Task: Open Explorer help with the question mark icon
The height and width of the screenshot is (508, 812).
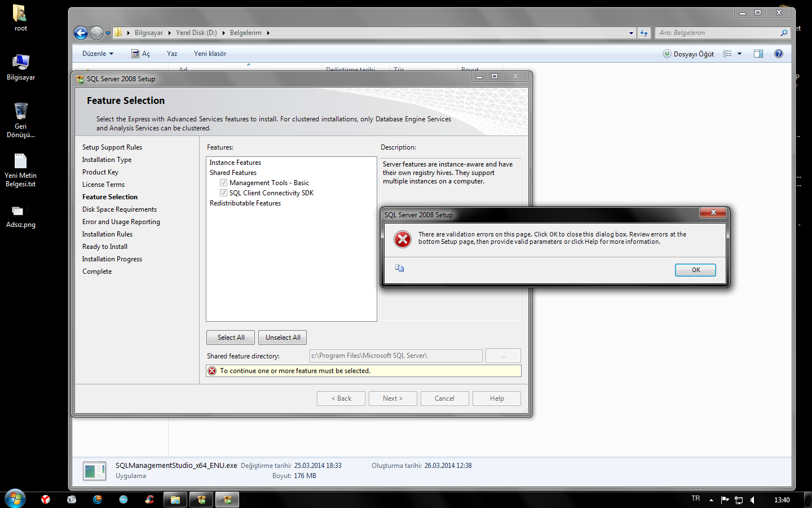Action: [x=779, y=54]
